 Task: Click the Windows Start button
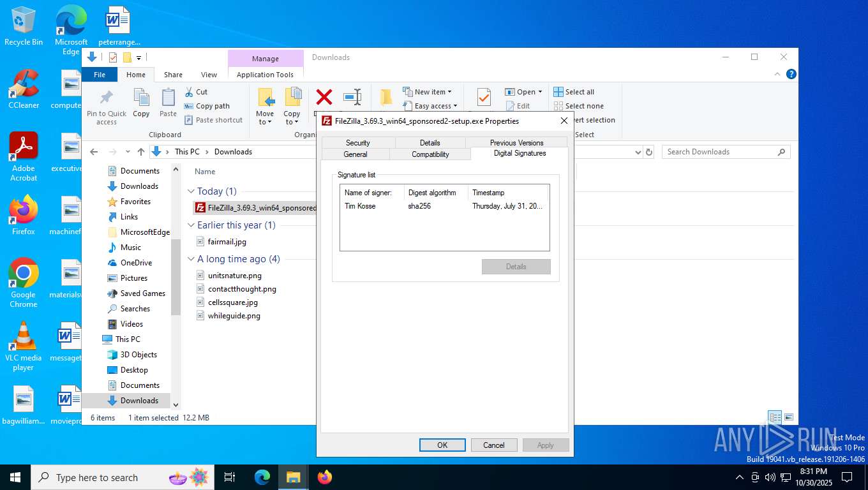(x=15, y=477)
